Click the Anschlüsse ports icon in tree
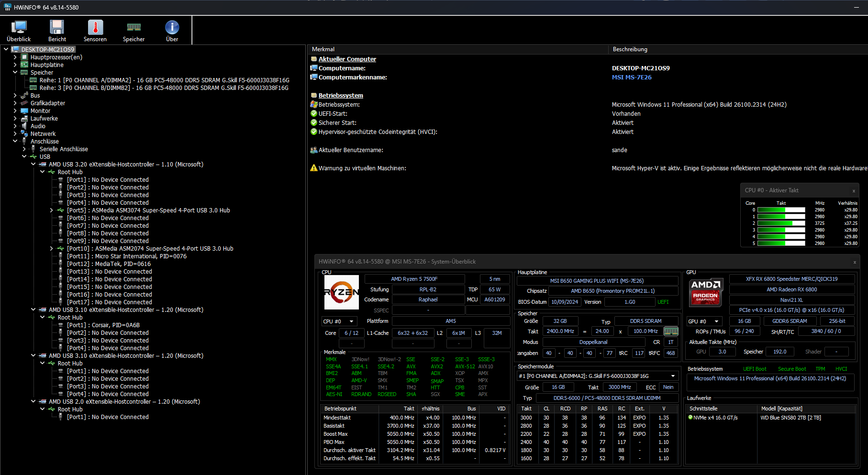The width and height of the screenshot is (868, 475). [x=24, y=142]
